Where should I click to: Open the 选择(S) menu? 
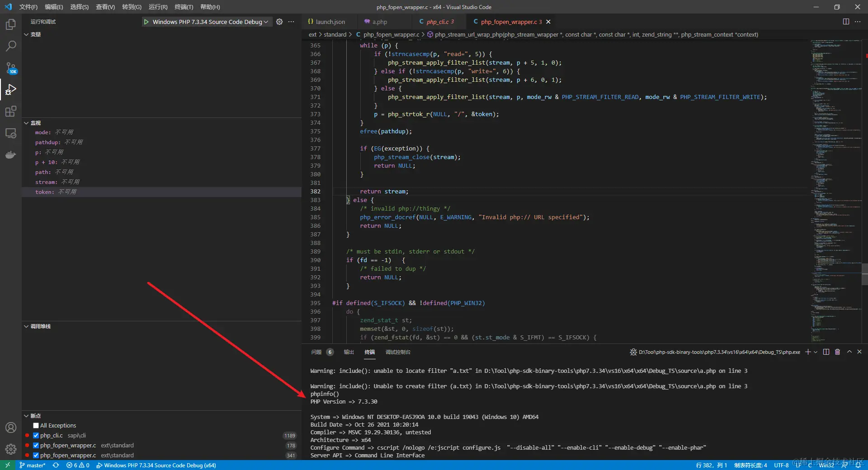(80, 7)
